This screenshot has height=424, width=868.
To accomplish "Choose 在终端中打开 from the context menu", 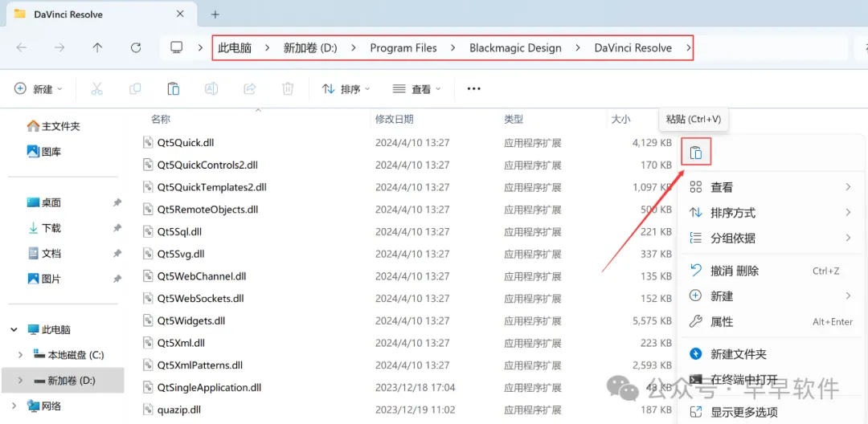I will (771, 380).
